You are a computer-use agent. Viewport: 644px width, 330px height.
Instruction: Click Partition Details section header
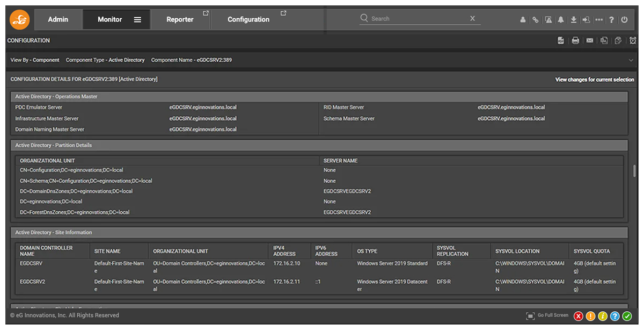pyautogui.click(x=319, y=145)
